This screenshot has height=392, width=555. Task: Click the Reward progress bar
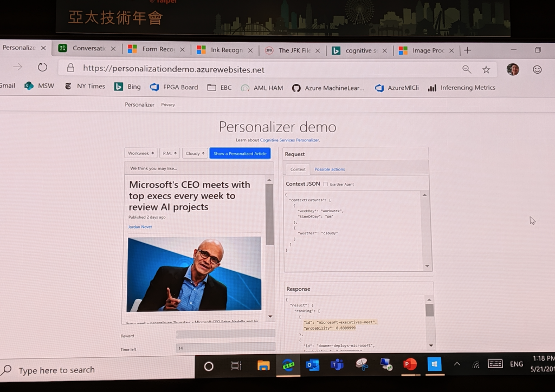225,334
